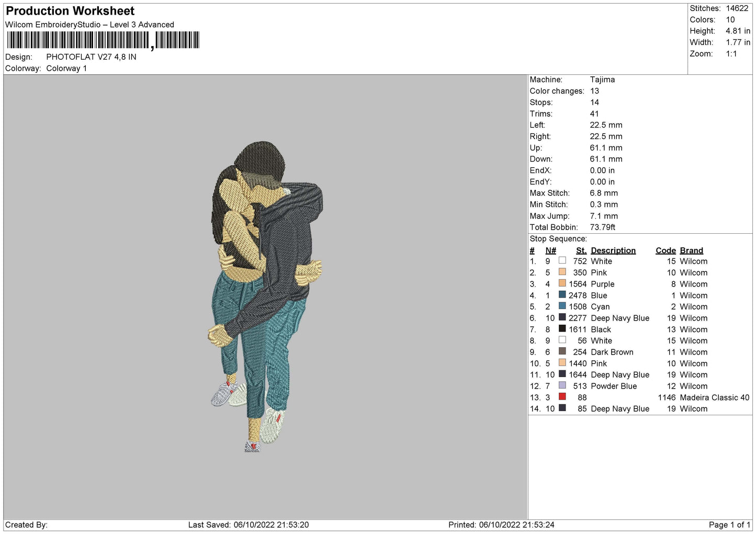Click the white swatch in row 1
756x534 pixels.
tap(562, 260)
